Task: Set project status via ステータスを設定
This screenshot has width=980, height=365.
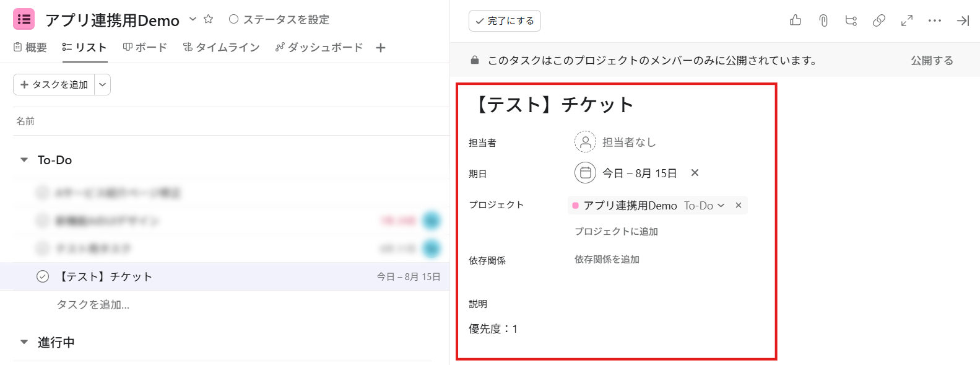Action: (x=279, y=19)
